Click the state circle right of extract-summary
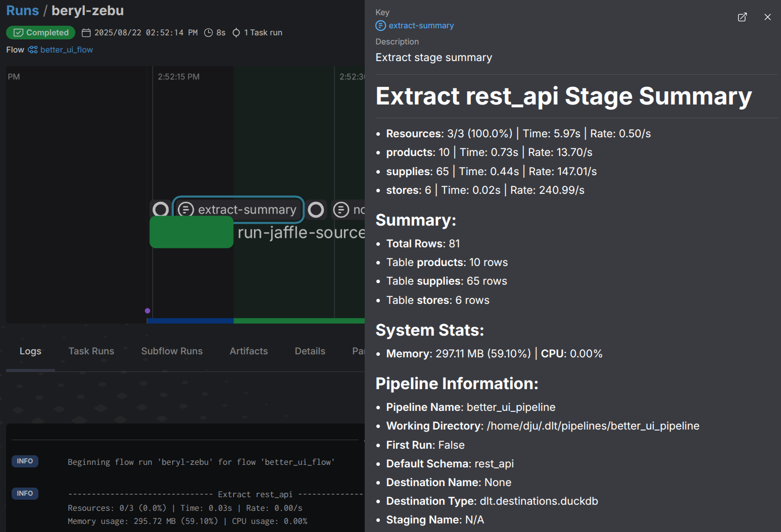The width and height of the screenshot is (781, 532). tap(316, 209)
